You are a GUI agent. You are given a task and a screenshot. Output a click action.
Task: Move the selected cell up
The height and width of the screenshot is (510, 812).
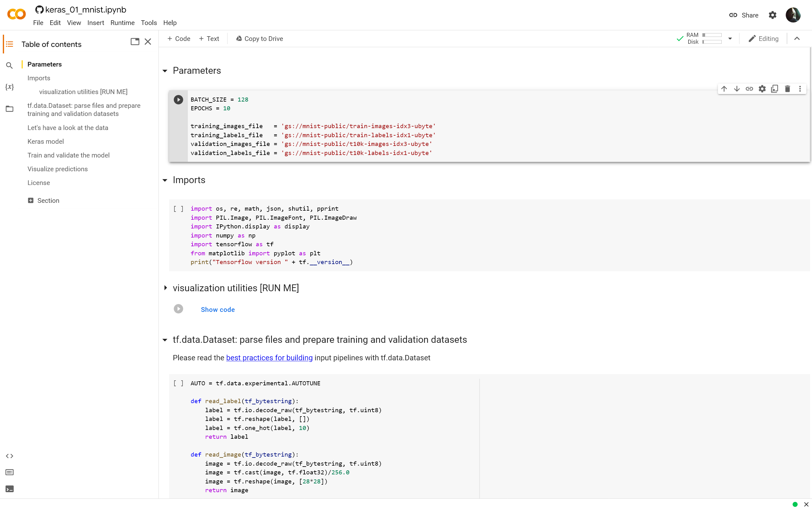tap(724, 89)
